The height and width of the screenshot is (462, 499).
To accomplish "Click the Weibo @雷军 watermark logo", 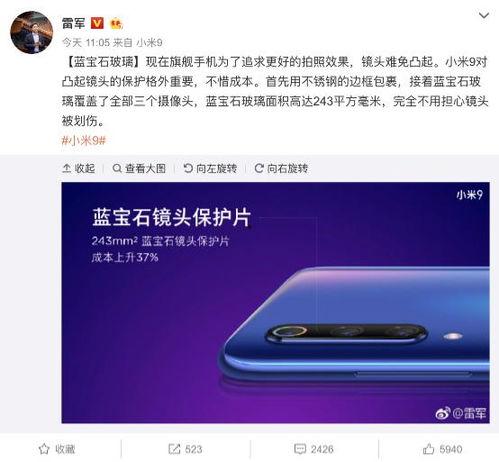I will point(461,413).
